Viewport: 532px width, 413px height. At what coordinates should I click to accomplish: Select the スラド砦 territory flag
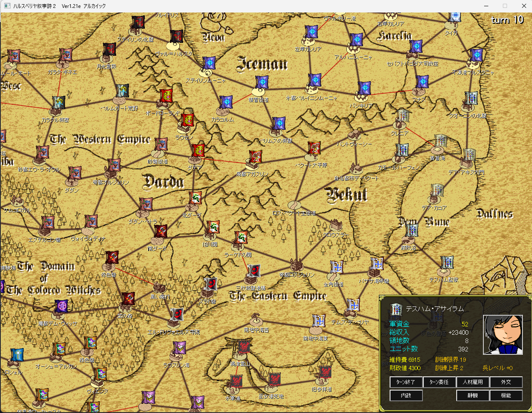pyautogui.click(x=211, y=284)
